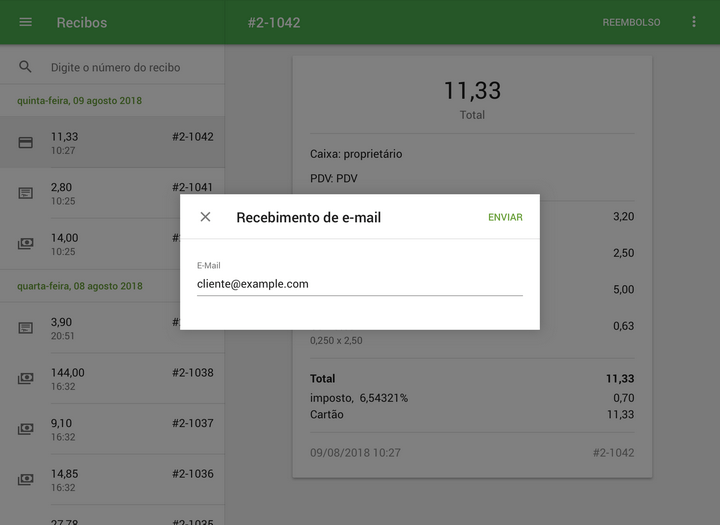720x525 pixels.
Task: Select receipt #2-1038 in the list
Action: [x=112, y=378]
